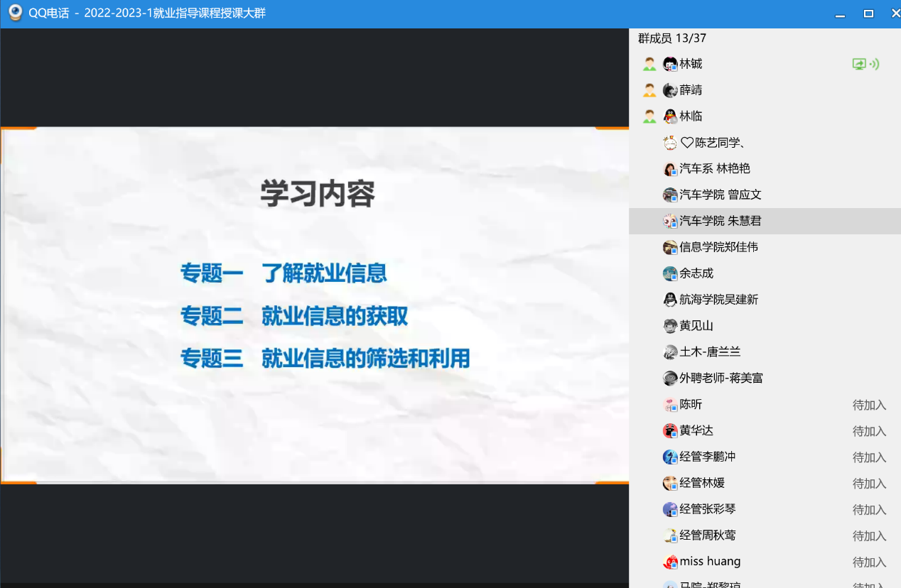Click the 群成员 13/37 header
This screenshot has width=901, height=588.
672,38
